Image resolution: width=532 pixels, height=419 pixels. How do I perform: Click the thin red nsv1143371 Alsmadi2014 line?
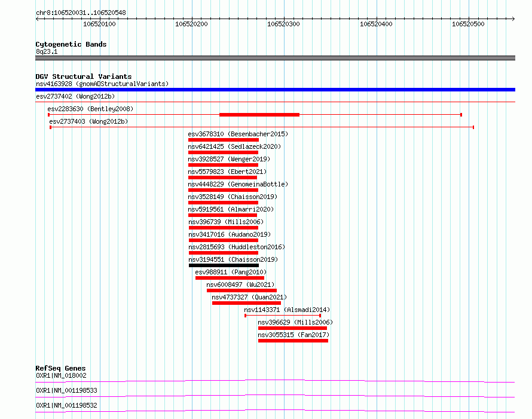(283, 316)
